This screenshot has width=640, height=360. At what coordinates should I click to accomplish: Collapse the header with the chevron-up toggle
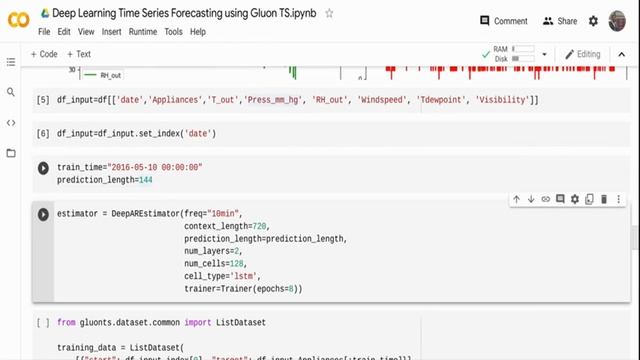coord(621,54)
